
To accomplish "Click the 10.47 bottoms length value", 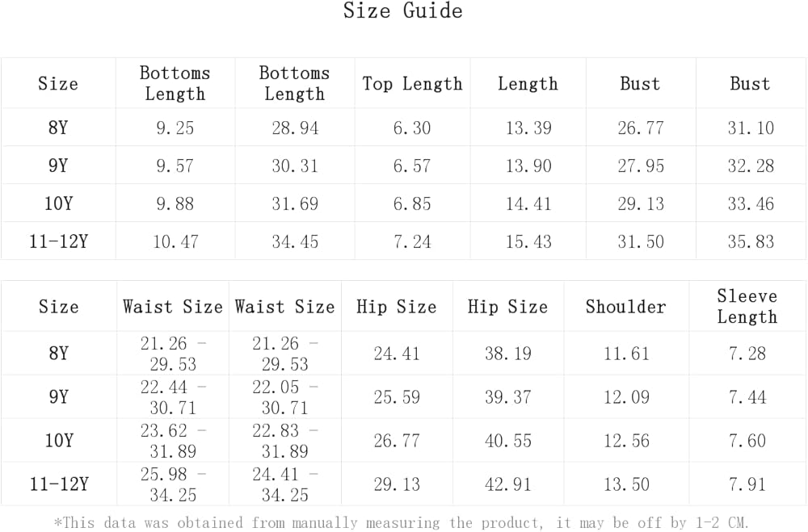I will point(175,241).
